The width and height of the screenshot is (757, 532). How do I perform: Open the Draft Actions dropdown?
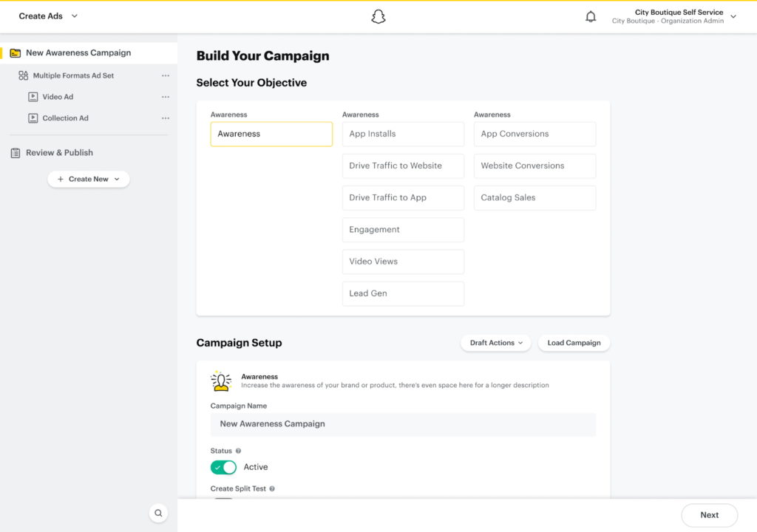(x=496, y=343)
